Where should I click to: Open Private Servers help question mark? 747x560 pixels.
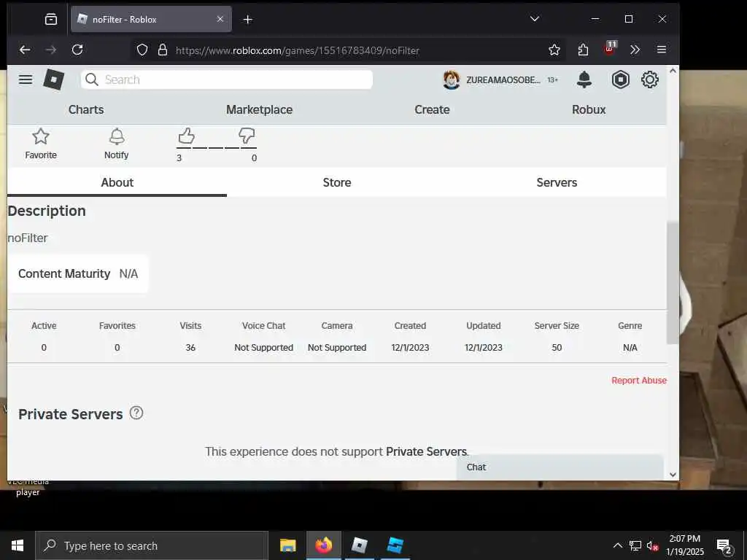click(136, 413)
